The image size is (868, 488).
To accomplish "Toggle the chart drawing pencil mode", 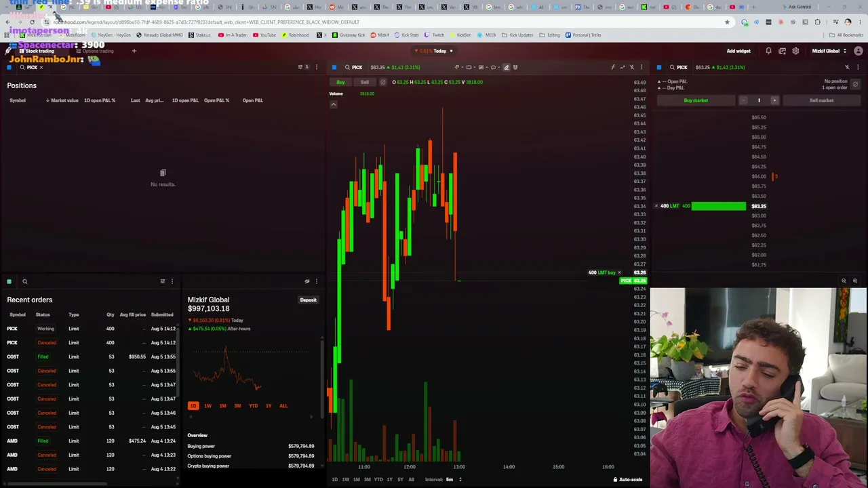I will (x=506, y=67).
